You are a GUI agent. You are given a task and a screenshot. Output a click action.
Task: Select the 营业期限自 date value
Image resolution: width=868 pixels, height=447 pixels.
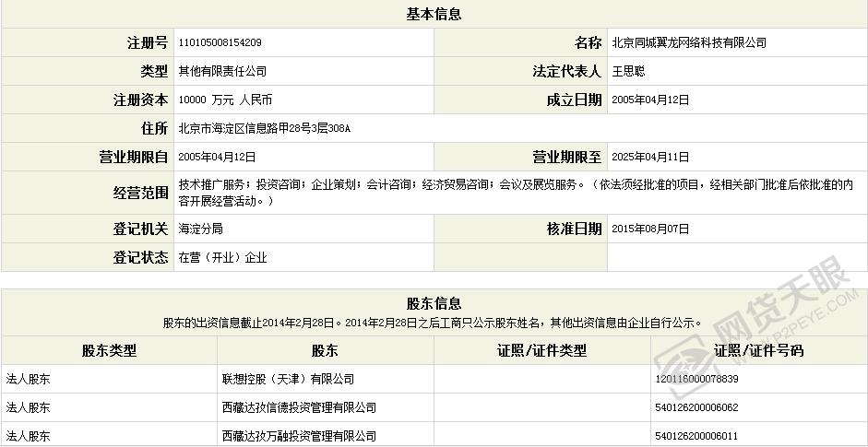pyautogui.click(x=217, y=157)
